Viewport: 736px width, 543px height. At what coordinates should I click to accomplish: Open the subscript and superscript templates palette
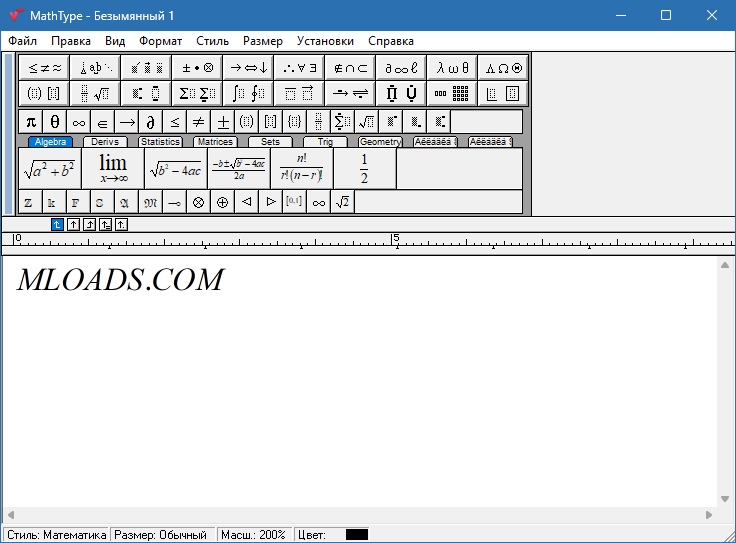pos(147,93)
